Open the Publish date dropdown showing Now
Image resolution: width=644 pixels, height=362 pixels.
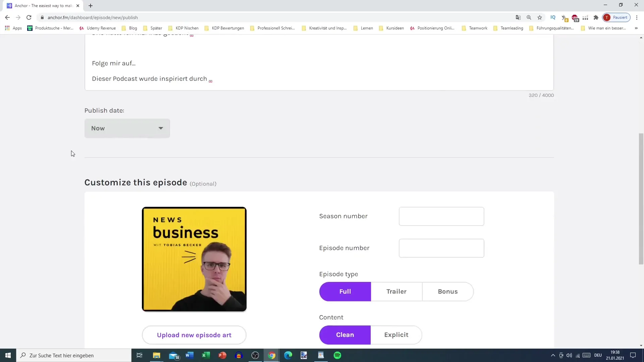[127, 128]
